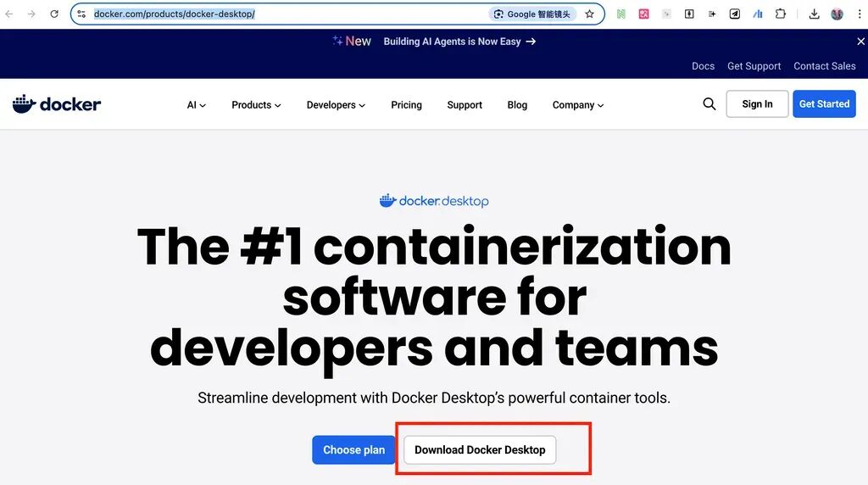Viewport: 868px width, 485px height.
Task: Open the pink image extension icon
Action: coord(644,14)
